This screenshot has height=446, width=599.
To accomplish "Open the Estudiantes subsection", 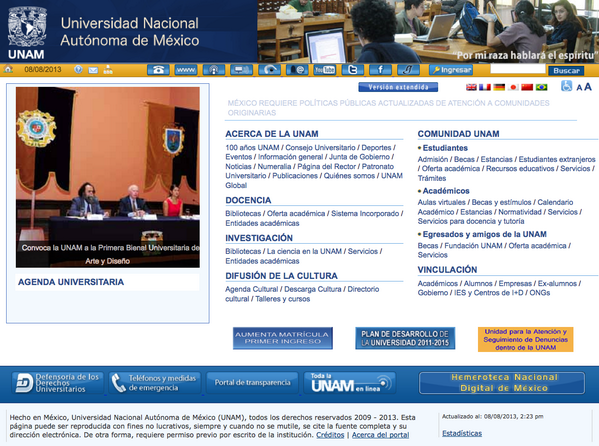I will point(445,148).
